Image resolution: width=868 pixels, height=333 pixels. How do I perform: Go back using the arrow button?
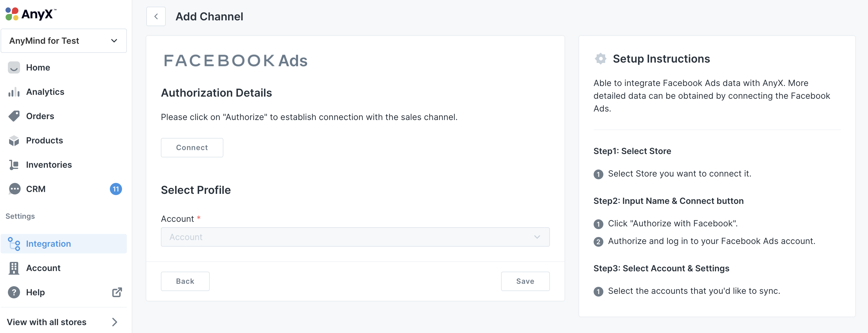156,16
